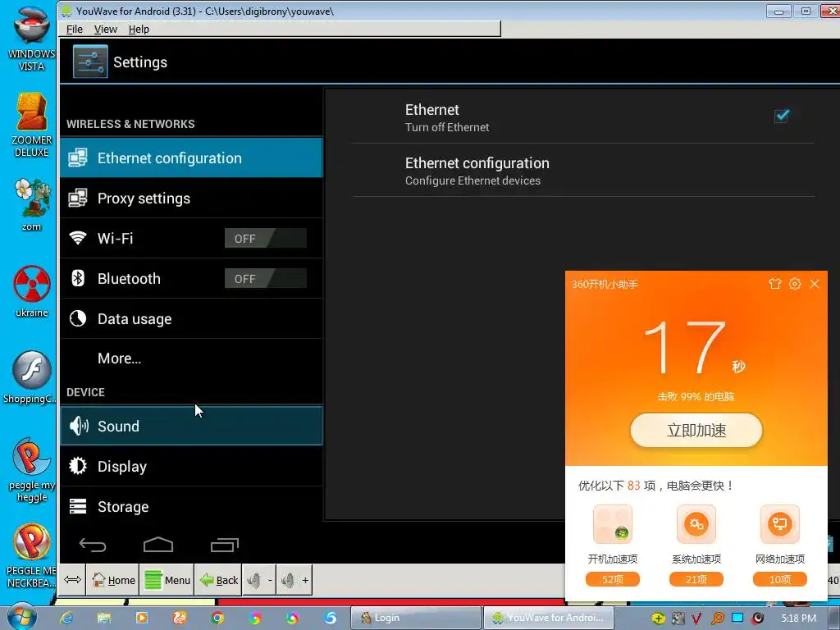Click the 网络加速项 network icon
The image size is (840, 630).
[x=780, y=524]
